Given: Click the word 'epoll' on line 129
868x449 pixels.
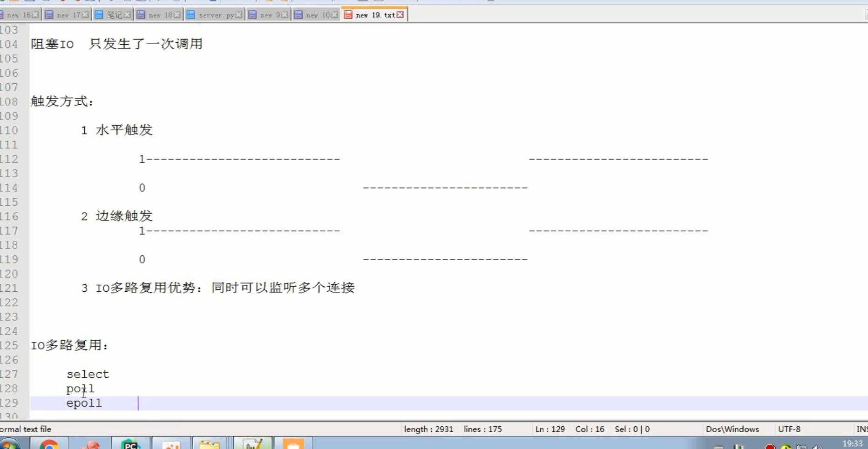Looking at the screenshot, I should [84, 403].
